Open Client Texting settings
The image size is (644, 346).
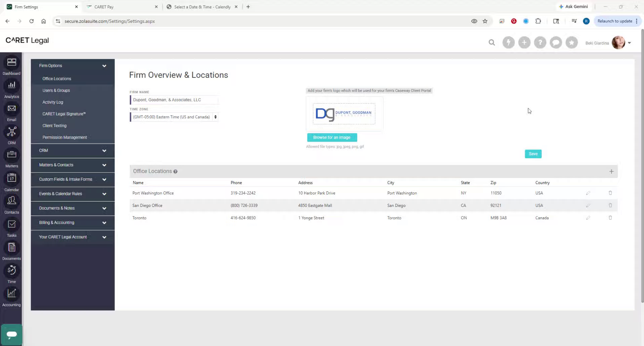click(x=54, y=126)
